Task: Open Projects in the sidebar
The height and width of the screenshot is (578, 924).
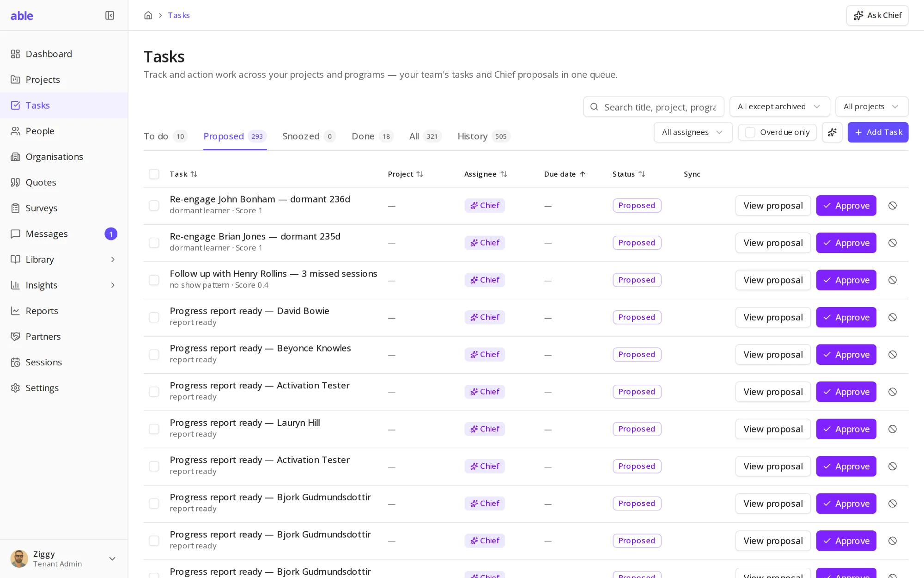Action: pyautogui.click(x=64, y=80)
